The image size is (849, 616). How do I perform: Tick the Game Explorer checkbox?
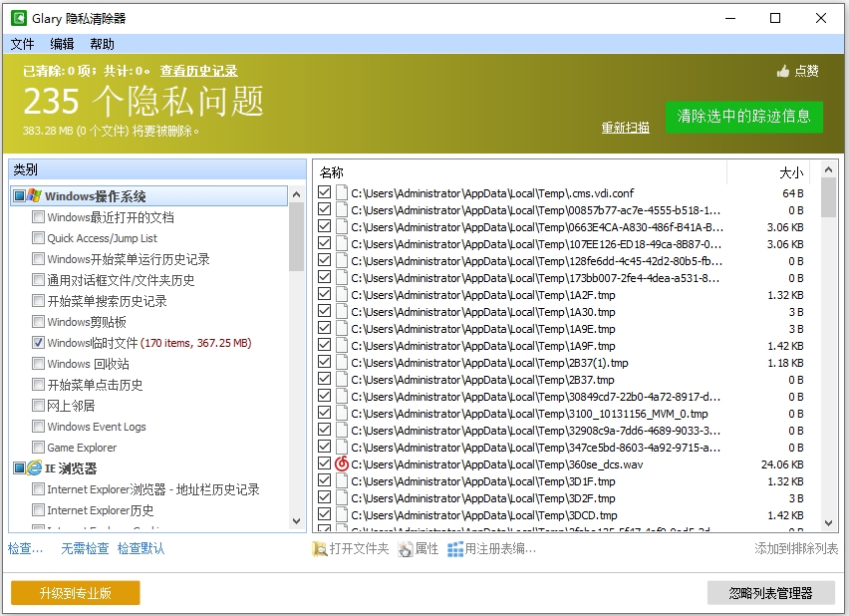pos(38,448)
